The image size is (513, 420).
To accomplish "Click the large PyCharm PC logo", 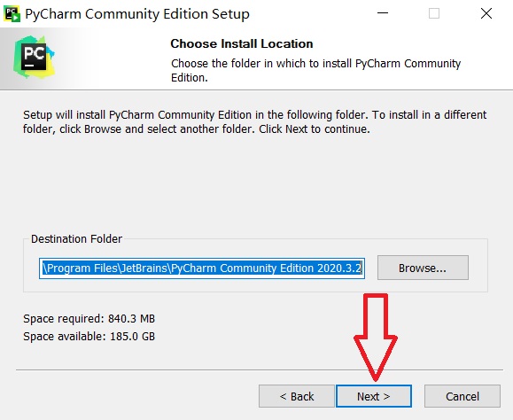I will pos(34,57).
